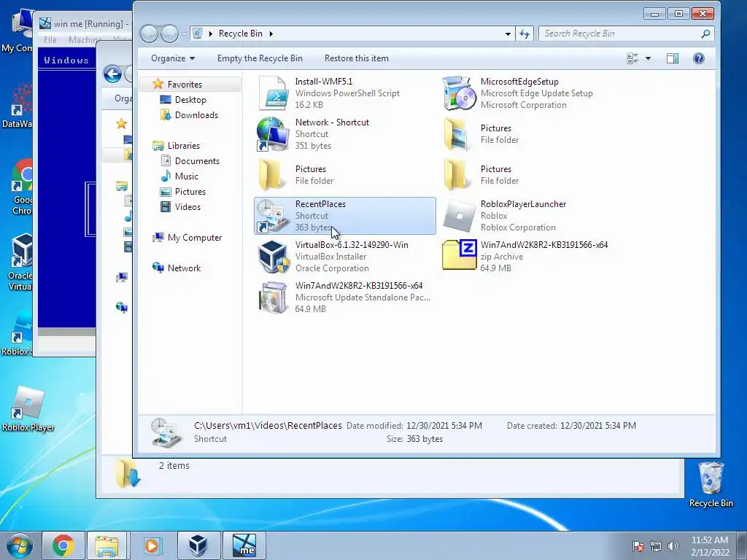Click the Recycle Bin address bar icon

point(198,34)
